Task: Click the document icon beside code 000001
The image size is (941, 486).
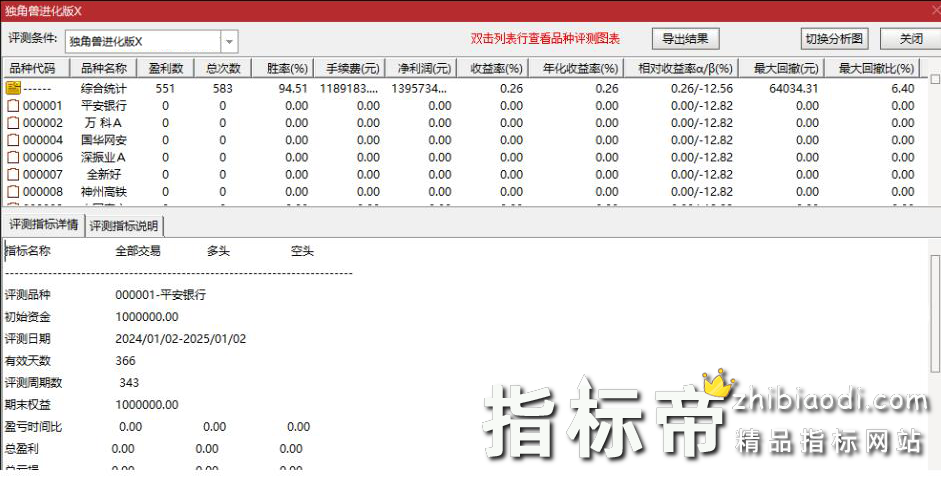Action: (13, 106)
